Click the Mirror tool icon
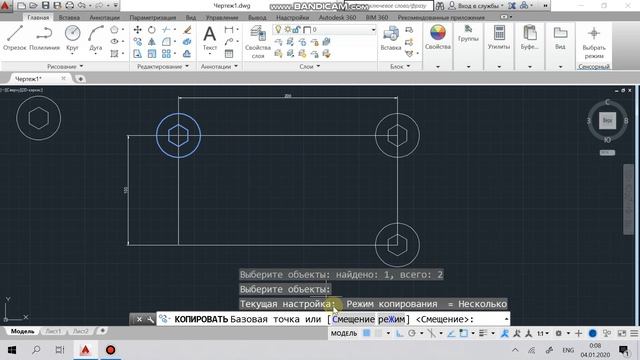Image resolution: width=640 pixels, height=360 pixels. pyautogui.click(x=151, y=42)
